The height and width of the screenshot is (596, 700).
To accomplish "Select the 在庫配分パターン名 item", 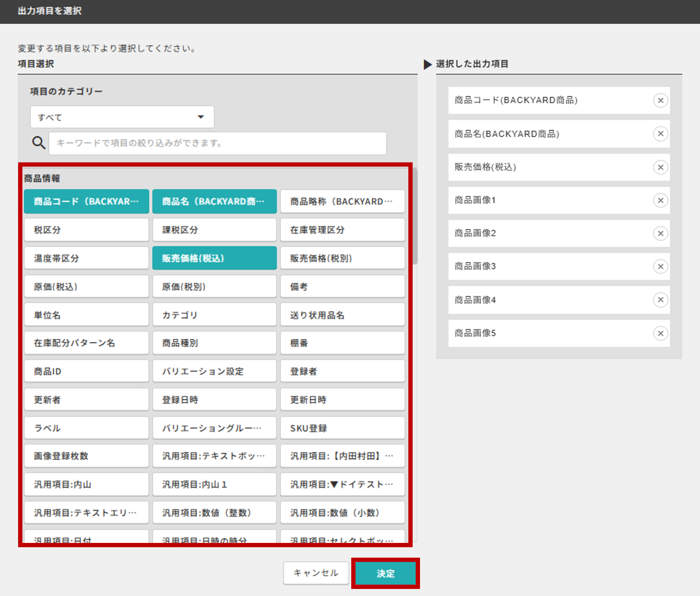I will point(87,343).
